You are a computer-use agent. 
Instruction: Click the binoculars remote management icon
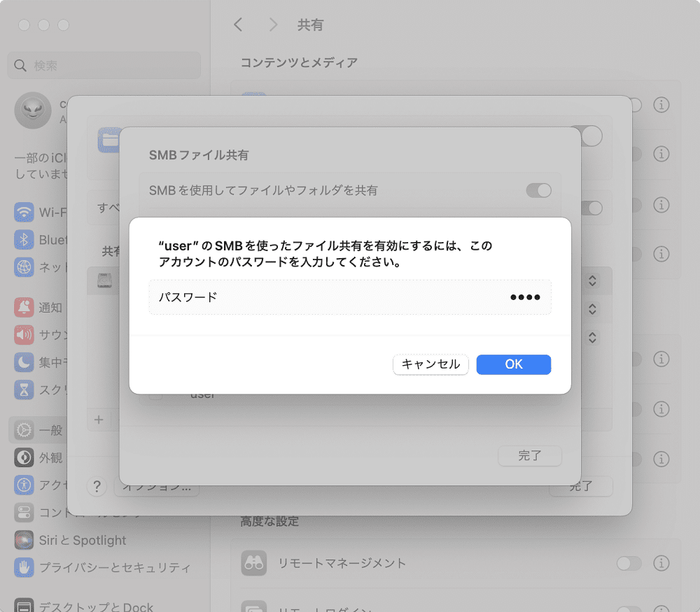click(253, 563)
